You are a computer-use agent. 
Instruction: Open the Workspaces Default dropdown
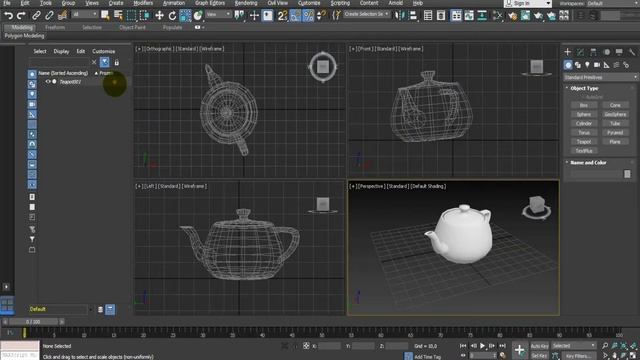[x=611, y=3]
